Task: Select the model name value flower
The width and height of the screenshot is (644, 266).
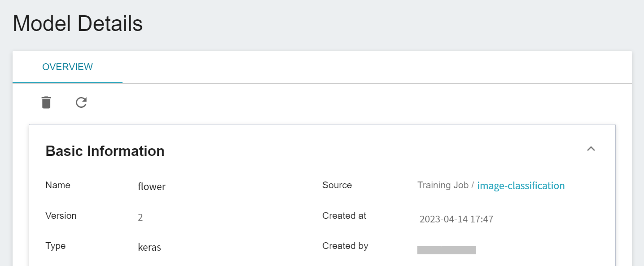Action: (152, 187)
